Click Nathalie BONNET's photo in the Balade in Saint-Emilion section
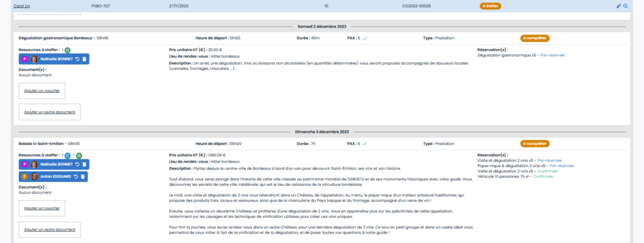This screenshot has width=644, height=243. click(34, 165)
